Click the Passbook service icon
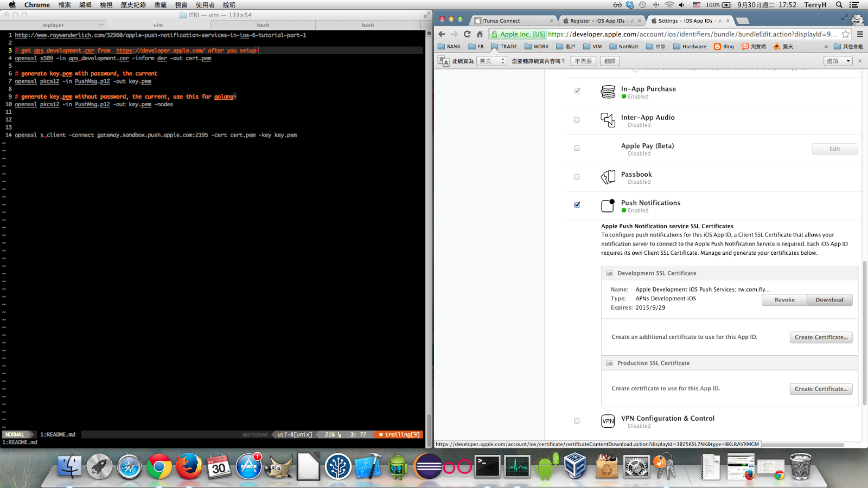 click(608, 177)
